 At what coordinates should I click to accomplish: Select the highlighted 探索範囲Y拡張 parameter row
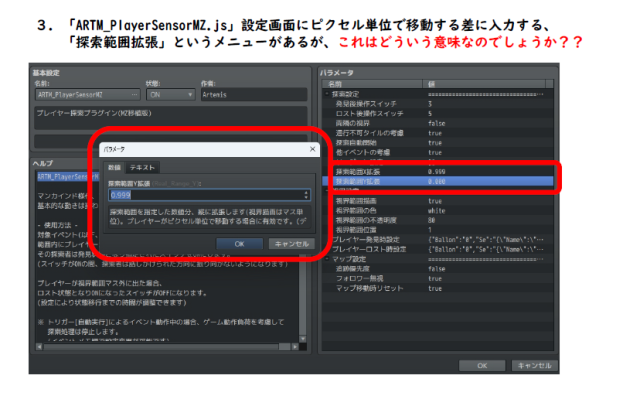[x=438, y=182]
